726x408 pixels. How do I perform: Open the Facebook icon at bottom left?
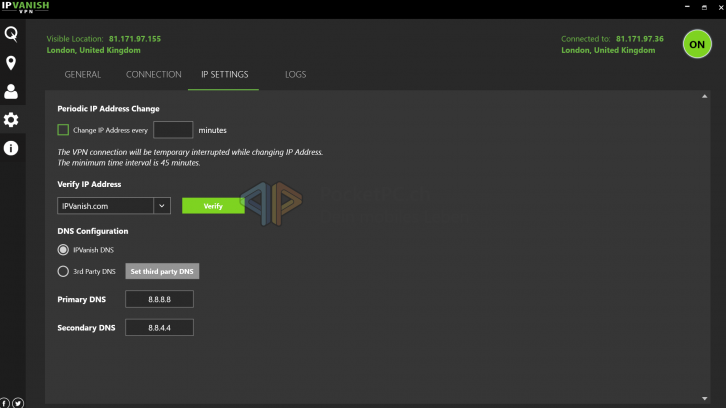click(x=5, y=402)
